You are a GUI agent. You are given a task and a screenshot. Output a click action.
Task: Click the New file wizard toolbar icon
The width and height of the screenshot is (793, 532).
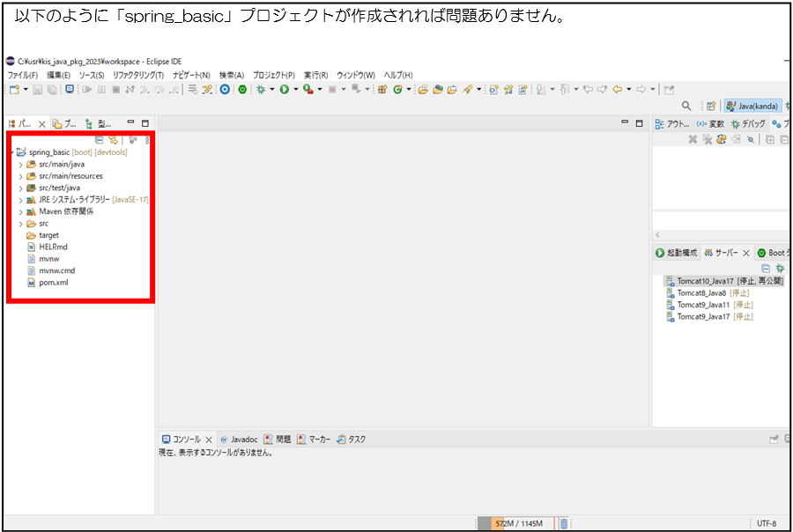click(x=14, y=90)
